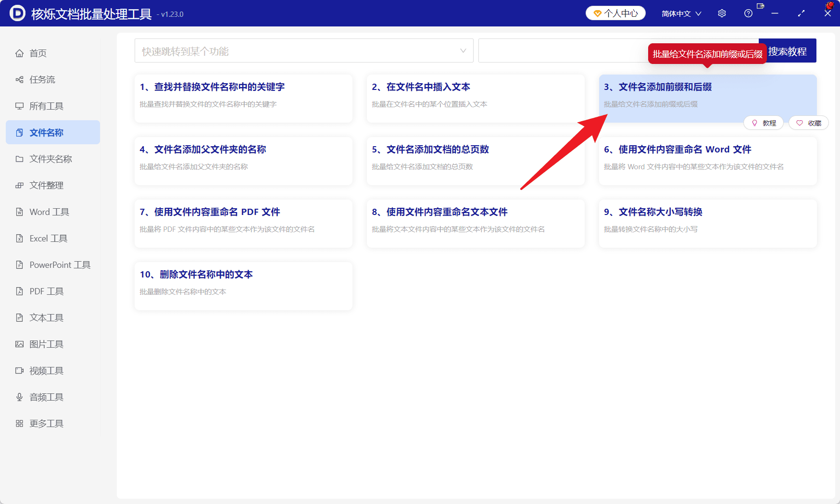
Task: Click the Excel document icon in sidebar
Action: (x=19, y=238)
